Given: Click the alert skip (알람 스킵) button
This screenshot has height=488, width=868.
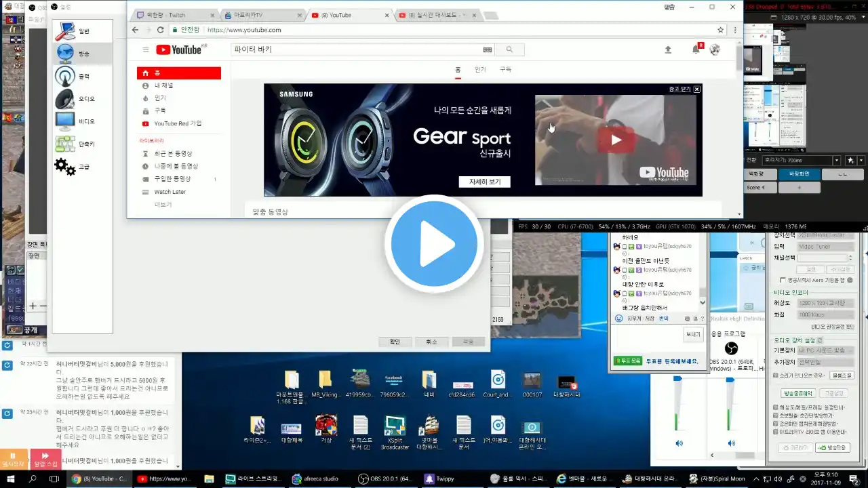Looking at the screenshot, I should 45,459.
